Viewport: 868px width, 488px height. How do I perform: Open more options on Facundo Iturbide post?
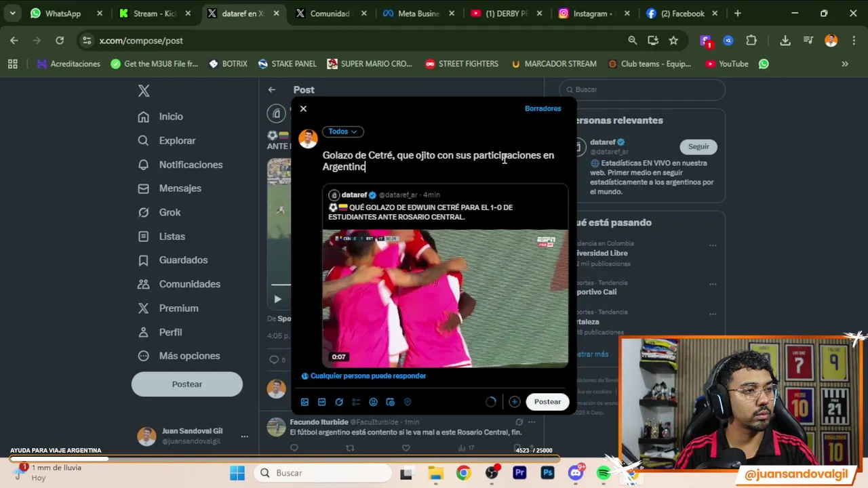click(x=532, y=422)
